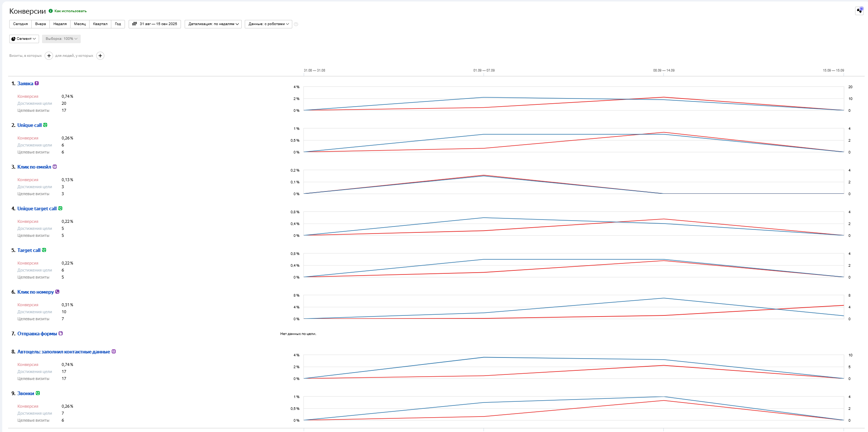Image resolution: width=868 pixels, height=432 pixels.
Task: Click plus icon after 'для людей, у которых'
Action: [100, 56]
